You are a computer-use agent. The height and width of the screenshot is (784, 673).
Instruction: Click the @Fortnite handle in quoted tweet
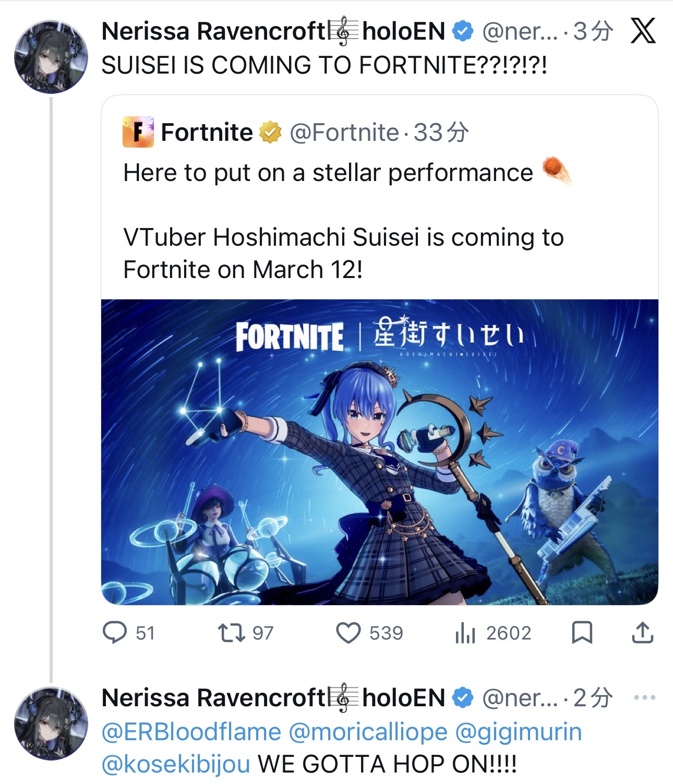[x=344, y=132]
